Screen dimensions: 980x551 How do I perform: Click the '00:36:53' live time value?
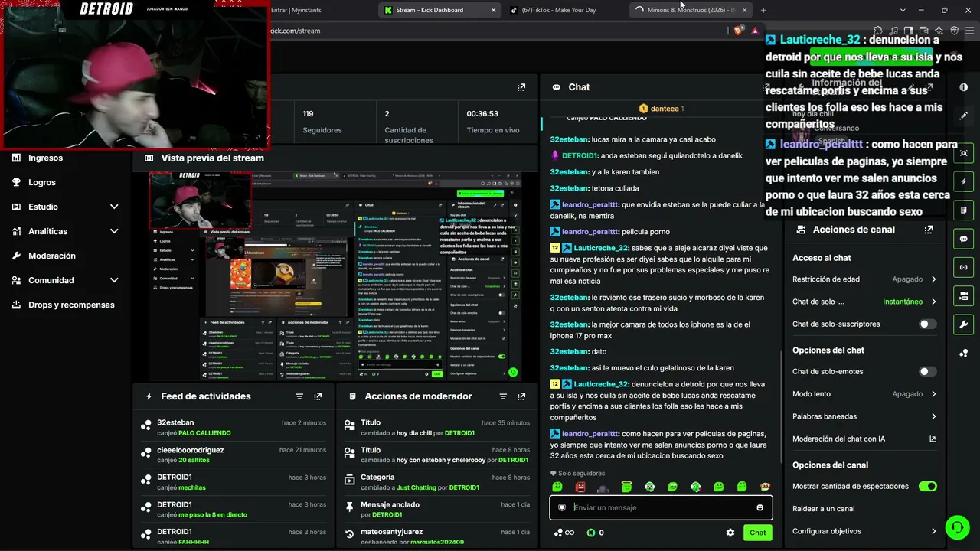coord(482,114)
